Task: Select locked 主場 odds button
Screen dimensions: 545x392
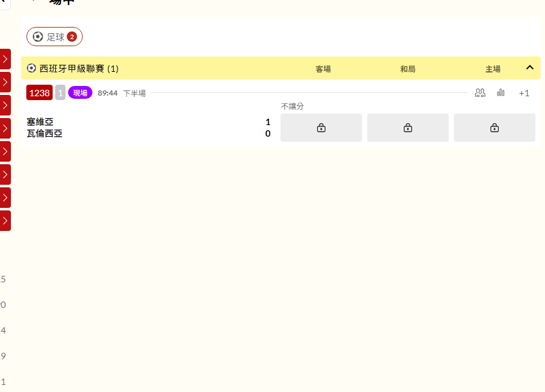Action: [x=494, y=128]
